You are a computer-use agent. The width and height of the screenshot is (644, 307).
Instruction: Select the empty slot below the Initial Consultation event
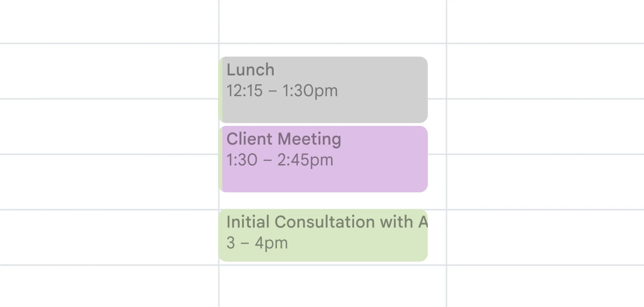[323, 285]
